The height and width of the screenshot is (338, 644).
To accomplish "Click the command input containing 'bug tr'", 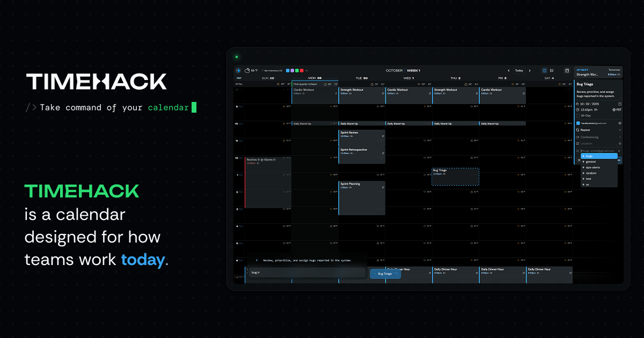I will pyautogui.click(x=308, y=273).
